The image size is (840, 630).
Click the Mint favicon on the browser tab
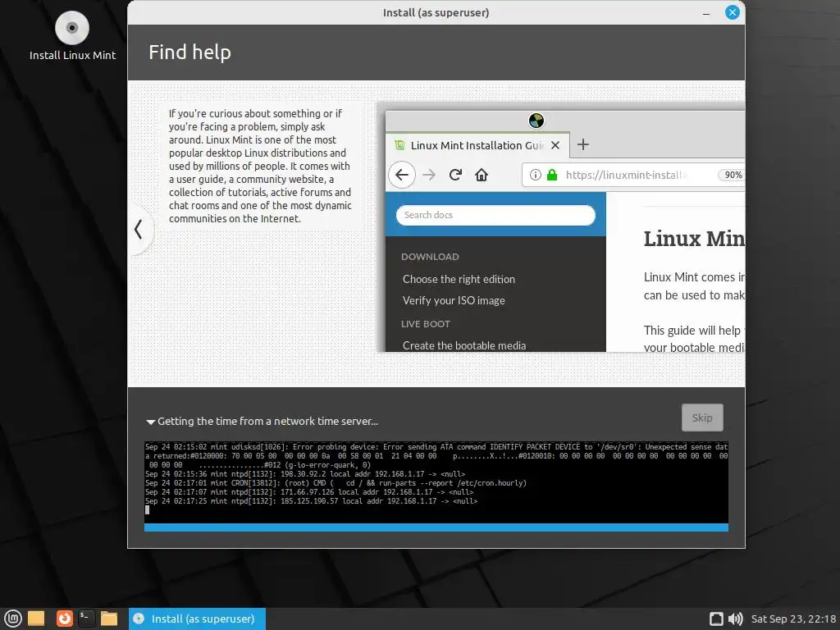pos(399,144)
